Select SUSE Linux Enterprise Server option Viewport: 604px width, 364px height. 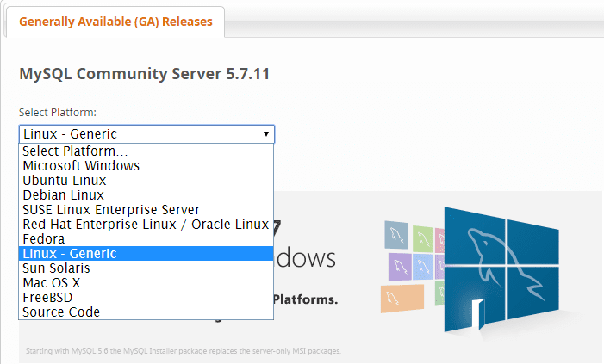[x=111, y=210]
